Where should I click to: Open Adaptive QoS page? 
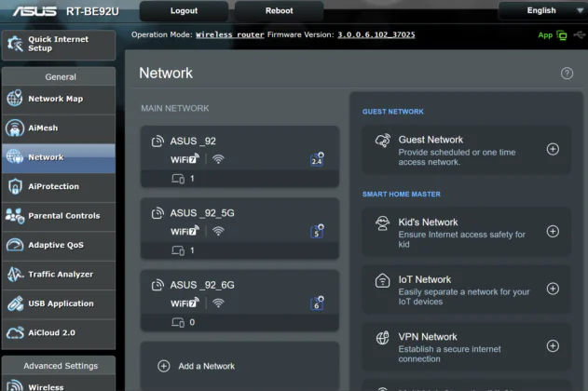click(x=59, y=246)
